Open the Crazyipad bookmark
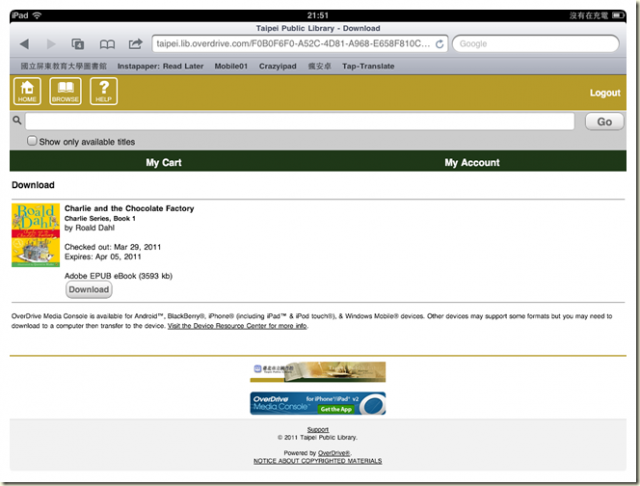640x486 pixels. click(278, 66)
